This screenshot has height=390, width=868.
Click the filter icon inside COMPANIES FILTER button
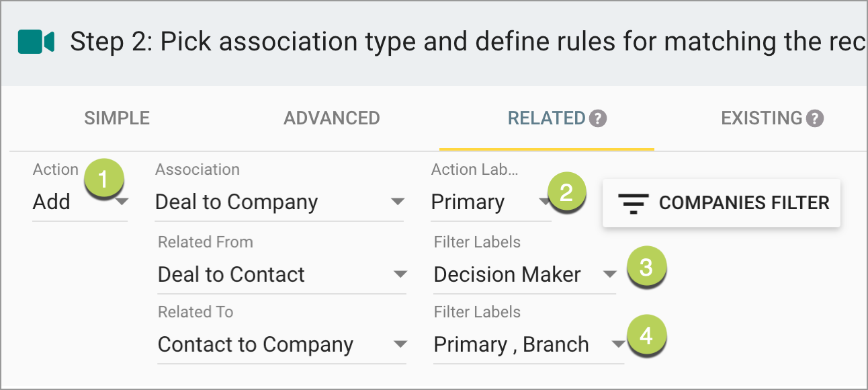tap(635, 202)
